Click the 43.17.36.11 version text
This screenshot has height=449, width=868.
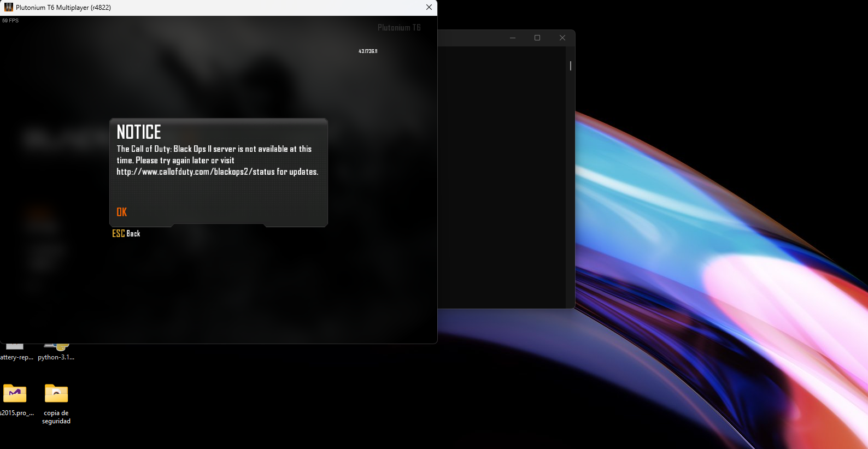coord(368,51)
